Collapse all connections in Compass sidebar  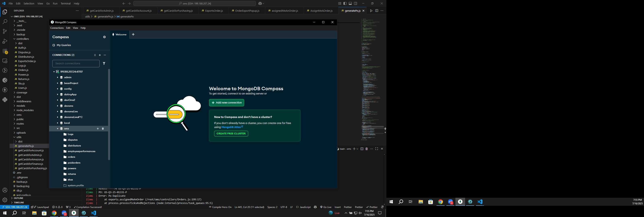coord(95,55)
